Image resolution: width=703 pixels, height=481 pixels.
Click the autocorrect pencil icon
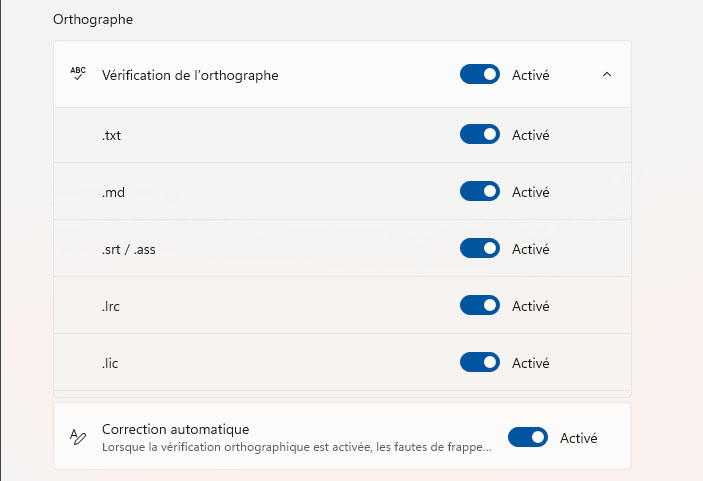coord(78,437)
